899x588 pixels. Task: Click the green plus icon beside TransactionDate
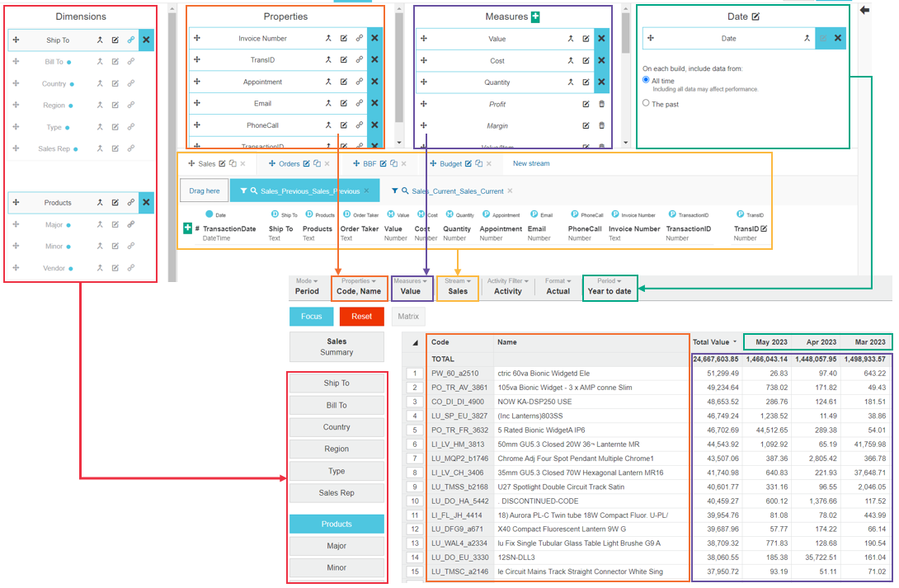click(187, 228)
